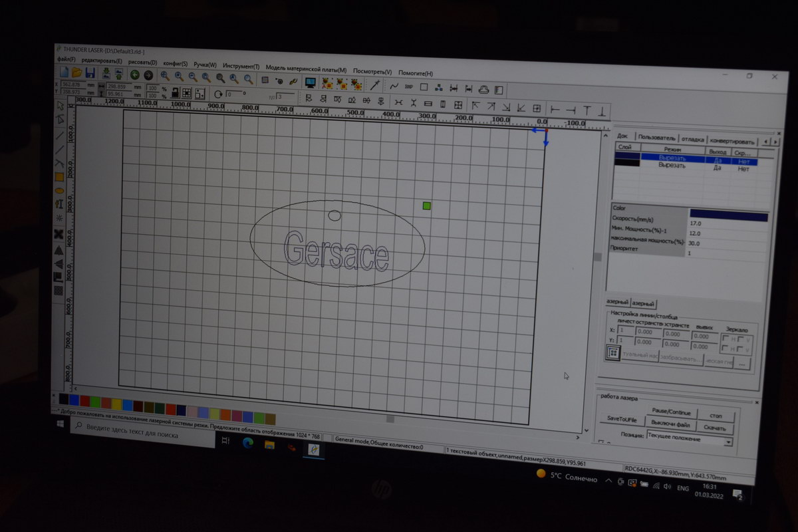Viewport: 798px width, 532px height.
Task: Toggle the mirror H checkbox in Y row
Action: click(726, 348)
